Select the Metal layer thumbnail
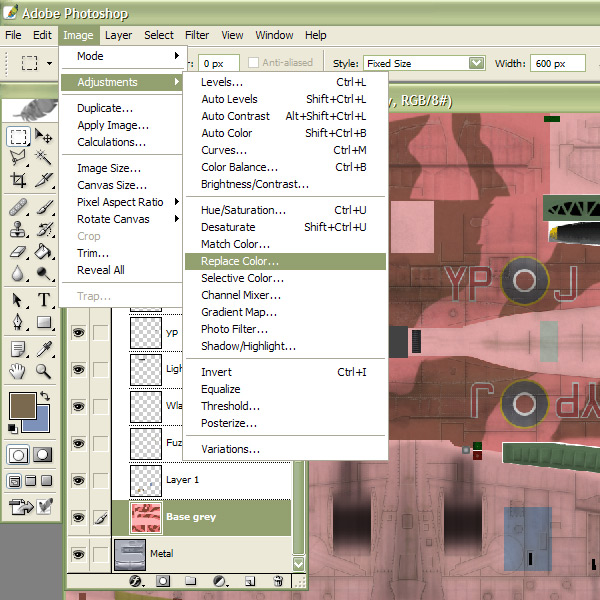 click(130, 554)
